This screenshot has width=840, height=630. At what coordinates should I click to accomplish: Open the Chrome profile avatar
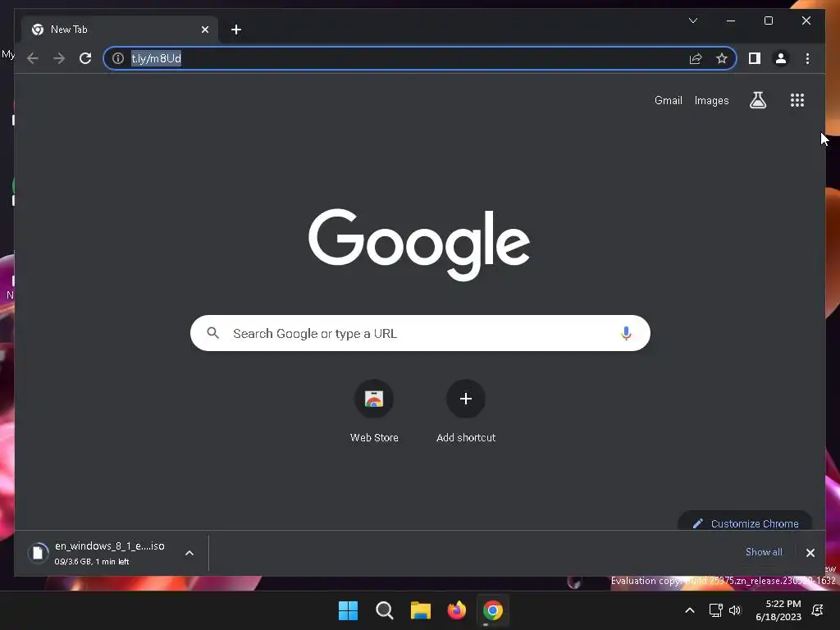(x=781, y=58)
